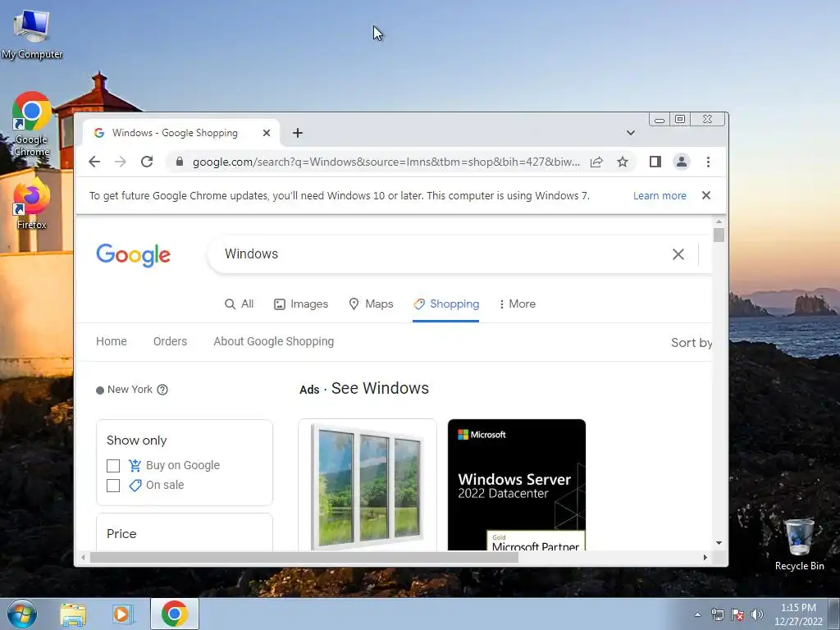
Task: Reload the Google Shopping page
Action: click(x=147, y=162)
